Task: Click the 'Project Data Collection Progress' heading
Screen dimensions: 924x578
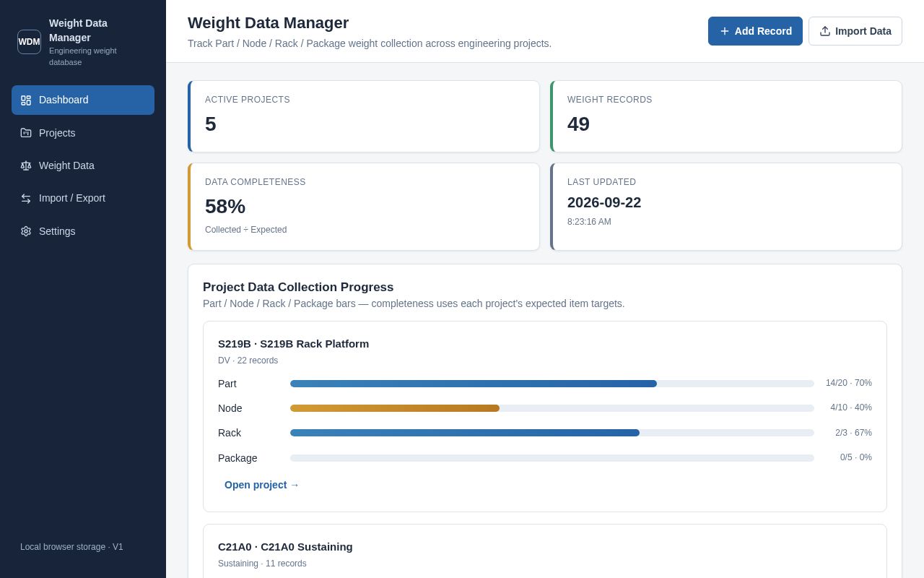Action: [x=298, y=288]
